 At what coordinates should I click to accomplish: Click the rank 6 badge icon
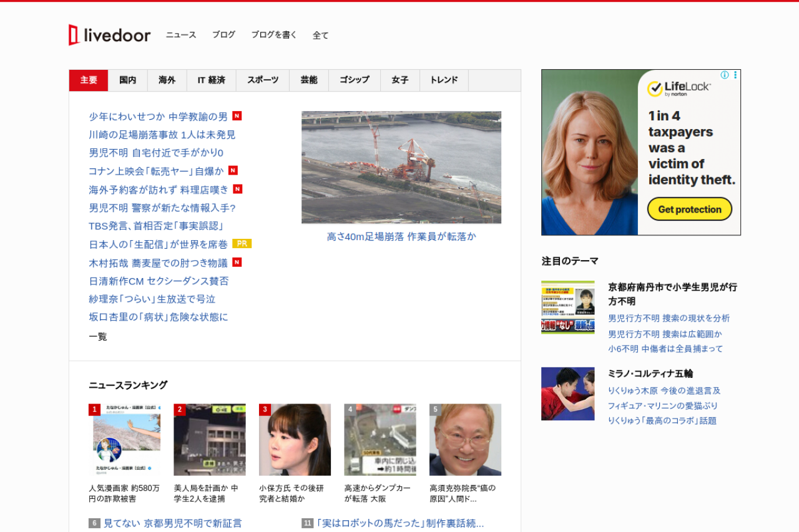pyautogui.click(x=94, y=523)
